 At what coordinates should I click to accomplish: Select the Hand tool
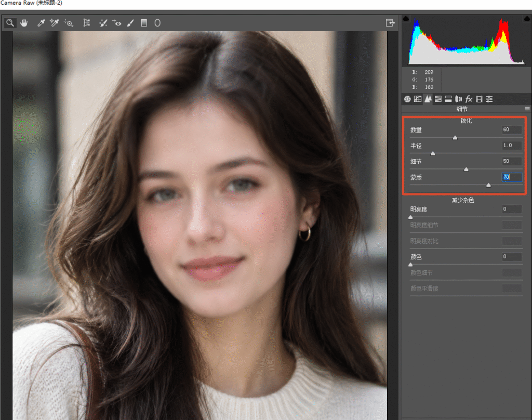(x=24, y=23)
